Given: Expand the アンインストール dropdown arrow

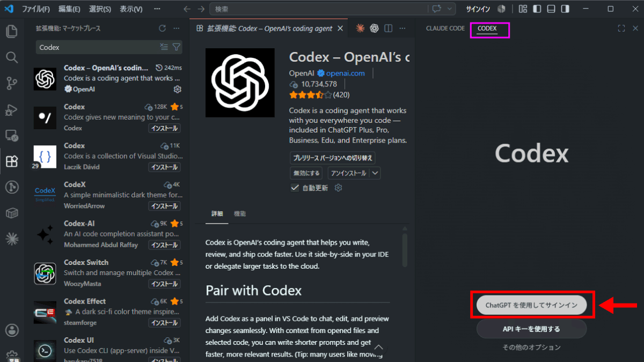Looking at the screenshot, I should (375, 173).
